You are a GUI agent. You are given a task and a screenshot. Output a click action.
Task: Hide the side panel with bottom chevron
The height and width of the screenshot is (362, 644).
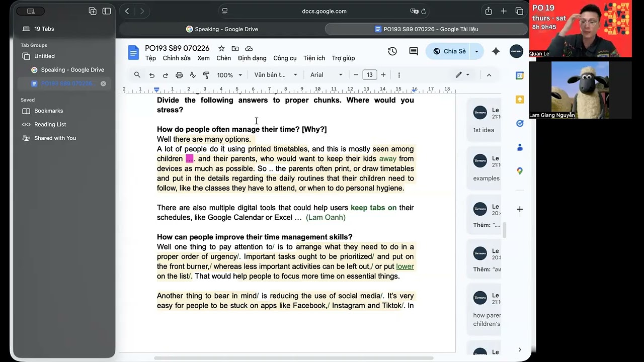pos(520,350)
